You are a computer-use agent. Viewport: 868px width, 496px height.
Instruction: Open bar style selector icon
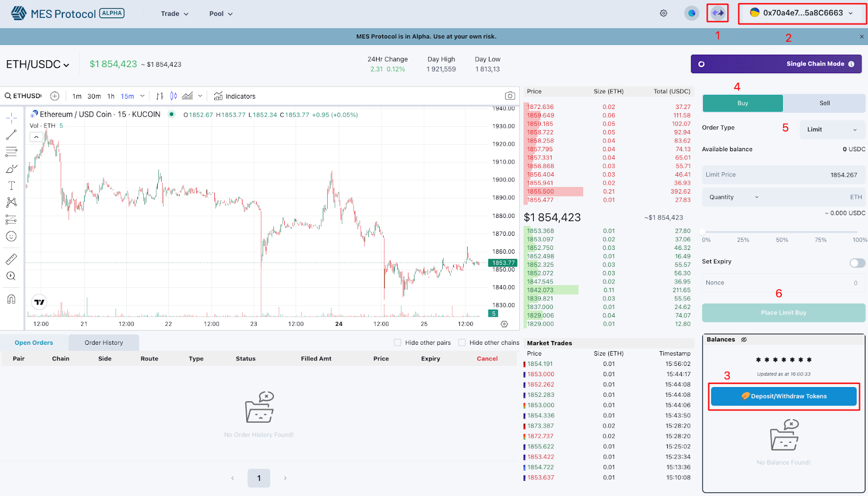159,96
